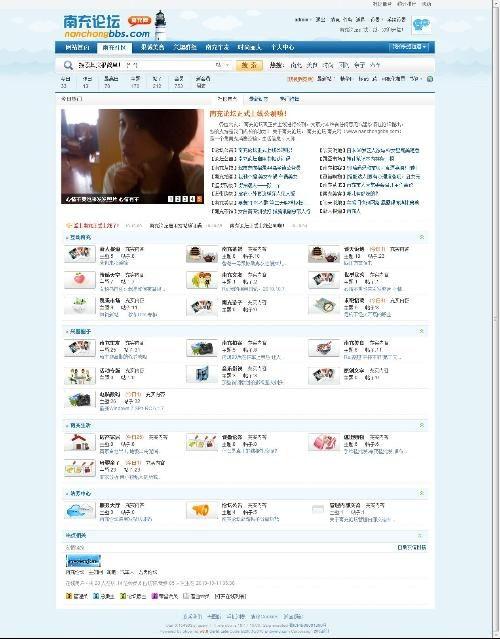The height and width of the screenshot is (639, 500).
Task: Click the orange search button
Action: [249, 65]
